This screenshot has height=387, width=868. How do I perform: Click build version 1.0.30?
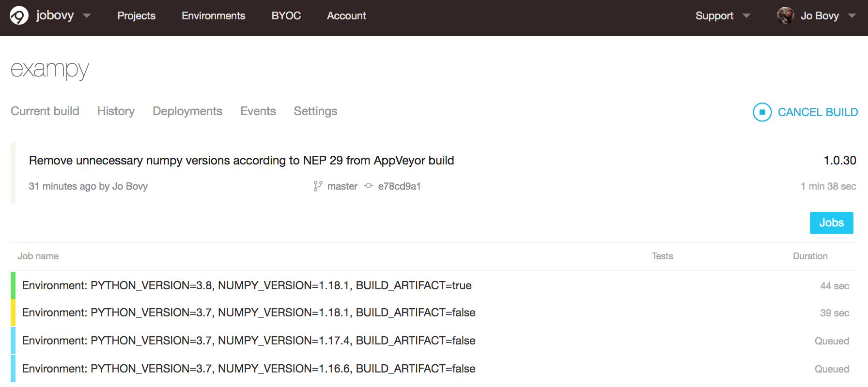coord(840,161)
